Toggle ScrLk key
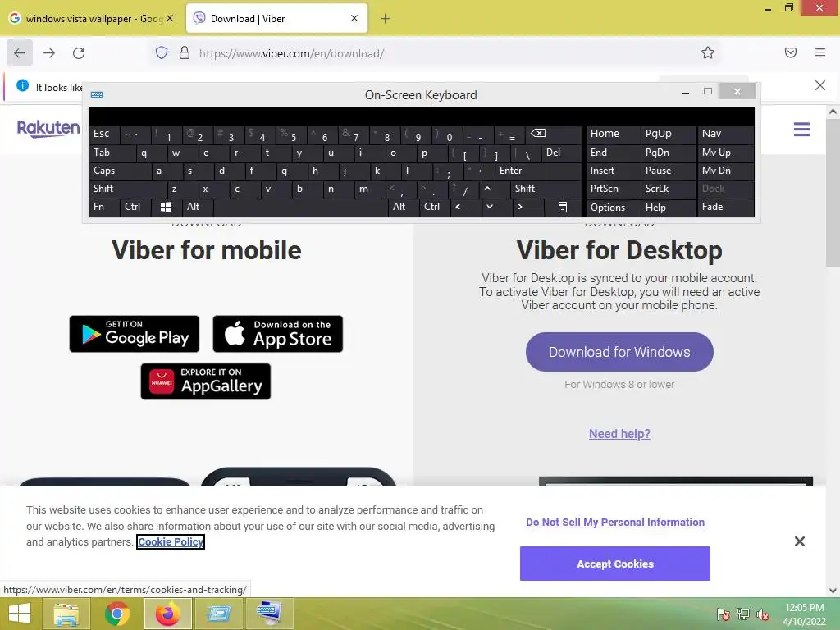This screenshot has width=840, height=630. pyautogui.click(x=668, y=189)
